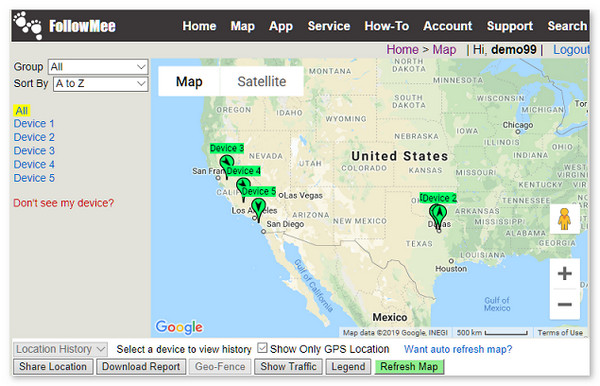Expand the Sort By dropdown
600x386 pixels.
click(x=101, y=83)
